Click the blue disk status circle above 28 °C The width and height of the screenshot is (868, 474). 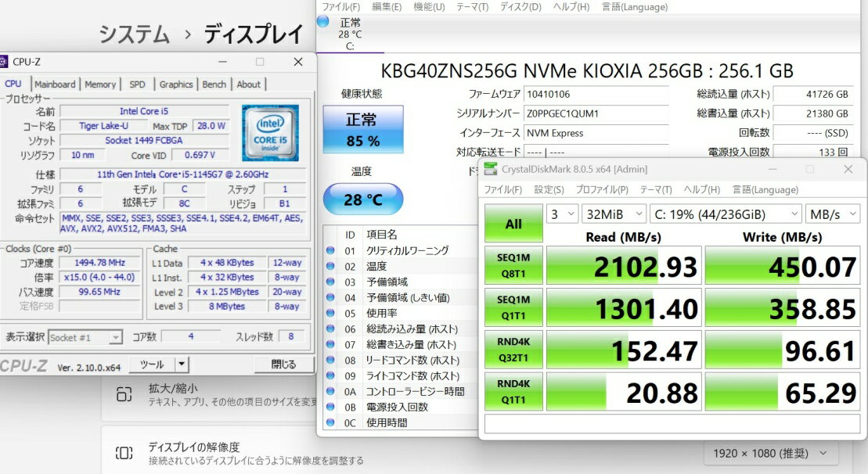[323, 22]
